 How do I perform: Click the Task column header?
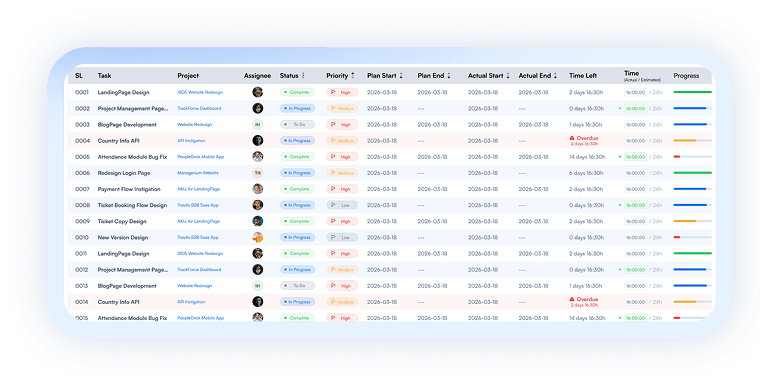tap(104, 76)
